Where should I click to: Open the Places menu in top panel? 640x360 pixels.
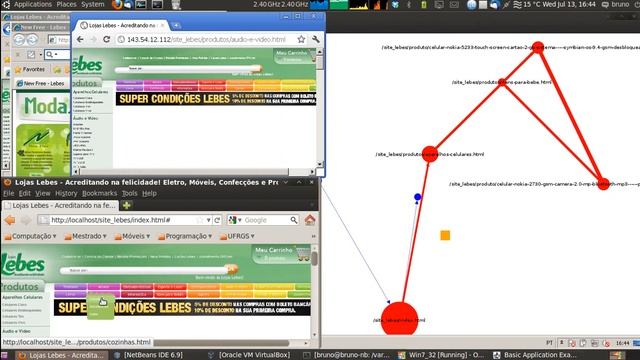pyautogui.click(x=66, y=4)
